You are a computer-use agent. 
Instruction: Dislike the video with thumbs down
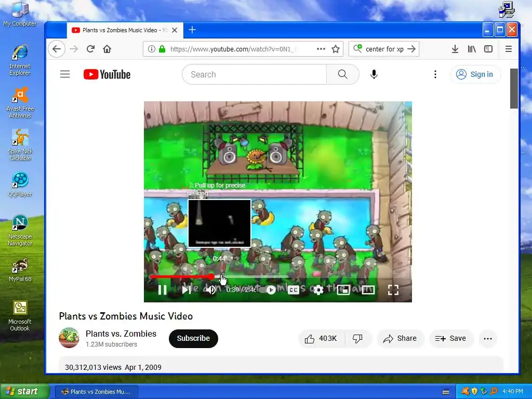point(357,338)
